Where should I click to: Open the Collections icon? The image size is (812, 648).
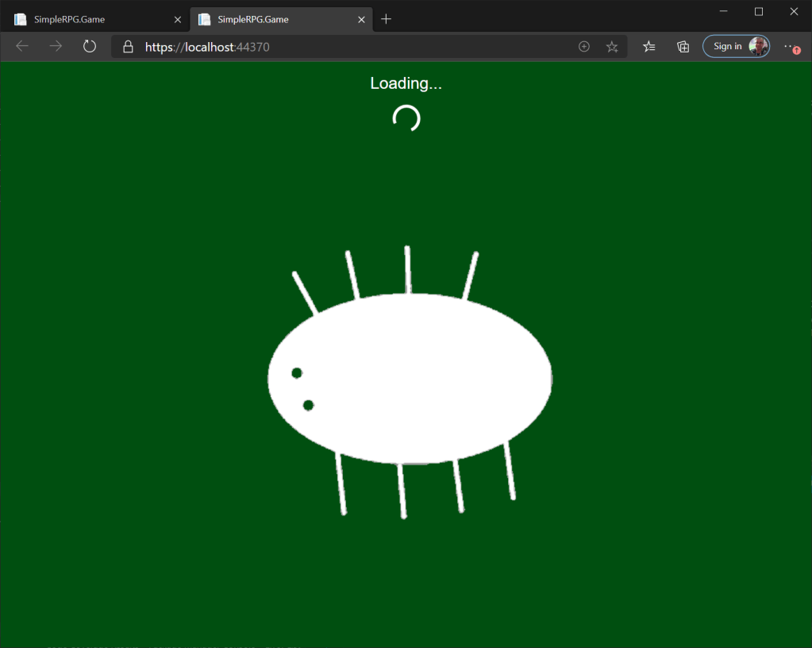[x=683, y=47]
